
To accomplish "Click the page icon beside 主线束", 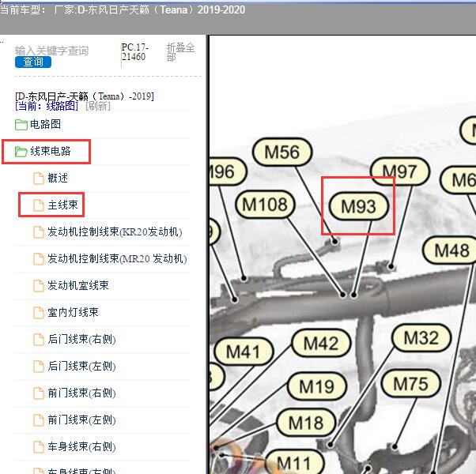I will pyautogui.click(x=39, y=205).
